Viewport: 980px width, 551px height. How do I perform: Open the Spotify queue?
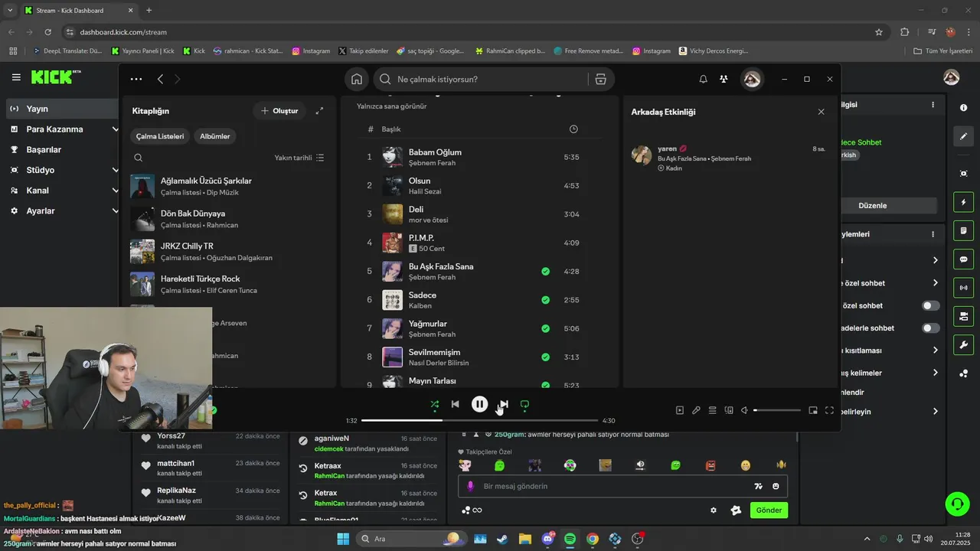(712, 410)
